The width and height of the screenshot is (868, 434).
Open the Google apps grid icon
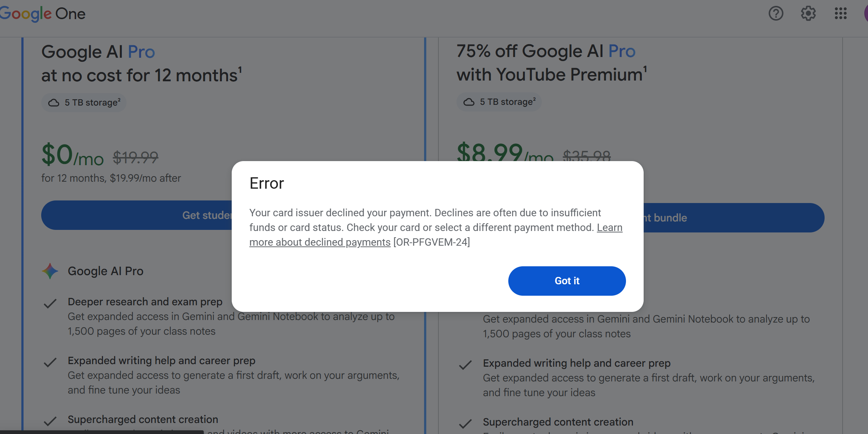pos(840,14)
